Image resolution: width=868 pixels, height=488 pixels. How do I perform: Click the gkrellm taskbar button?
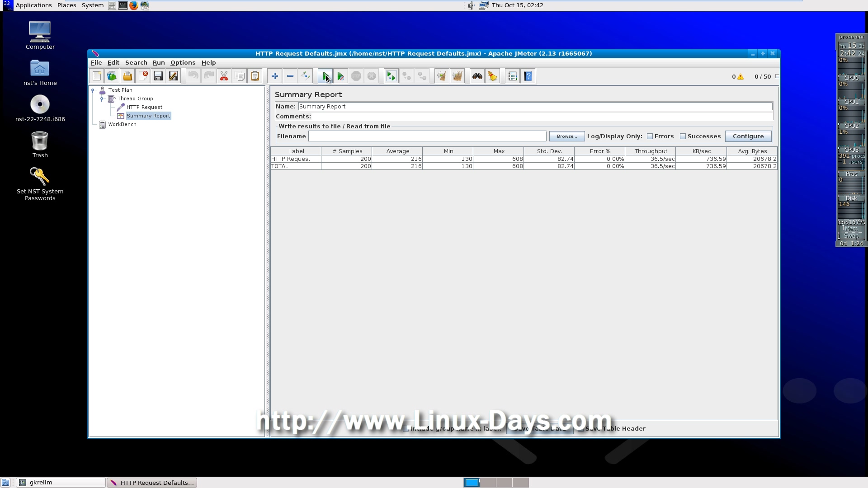(x=61, y=483)
